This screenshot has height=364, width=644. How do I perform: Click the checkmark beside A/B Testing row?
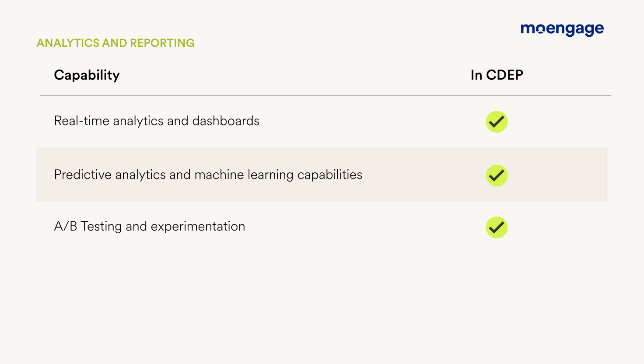coord(497,227)
